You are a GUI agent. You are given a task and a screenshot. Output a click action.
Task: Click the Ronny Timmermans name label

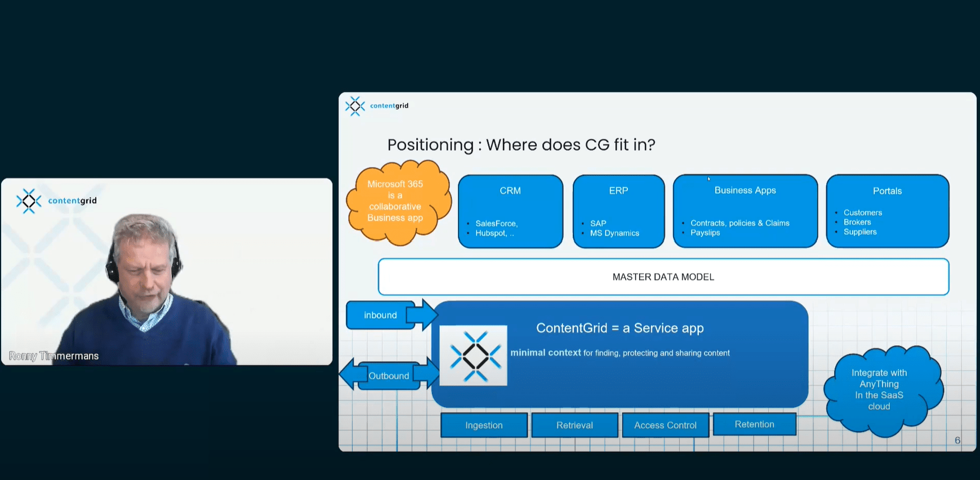54,356
